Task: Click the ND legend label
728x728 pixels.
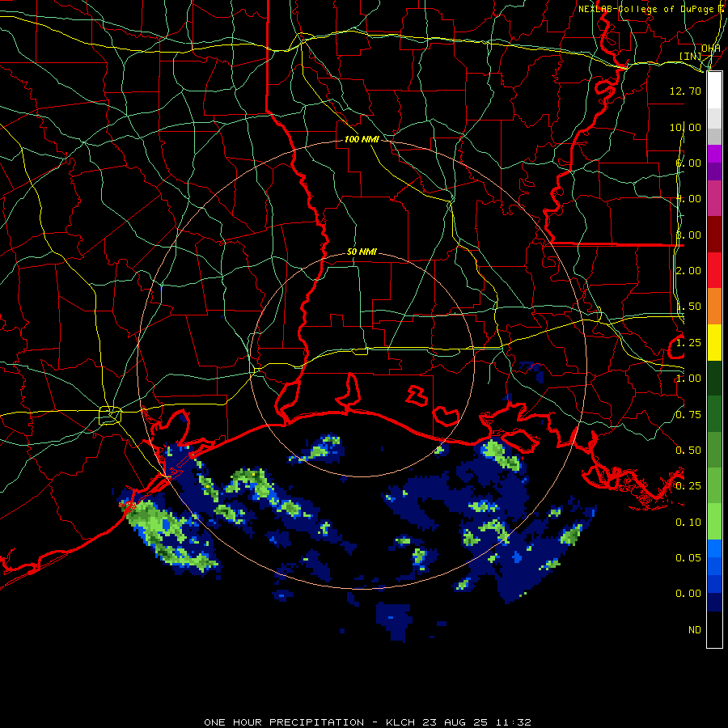Action: coord(695,630)
